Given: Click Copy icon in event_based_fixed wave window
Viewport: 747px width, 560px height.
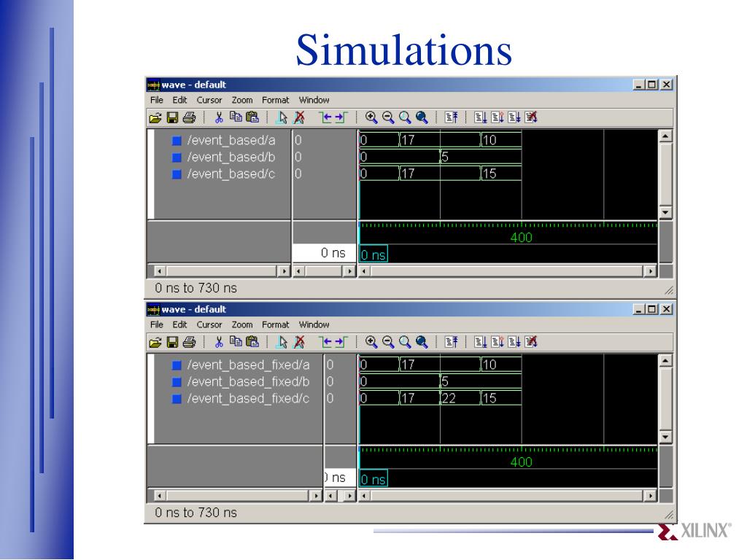Looking at the screenshot, I should point(236,341).
